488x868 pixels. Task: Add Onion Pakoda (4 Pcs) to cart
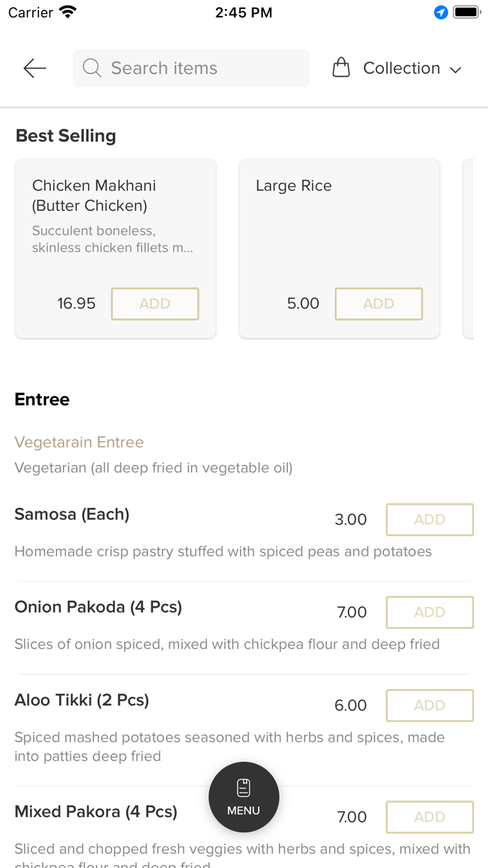pyautogui.click(x=429, y=612)
